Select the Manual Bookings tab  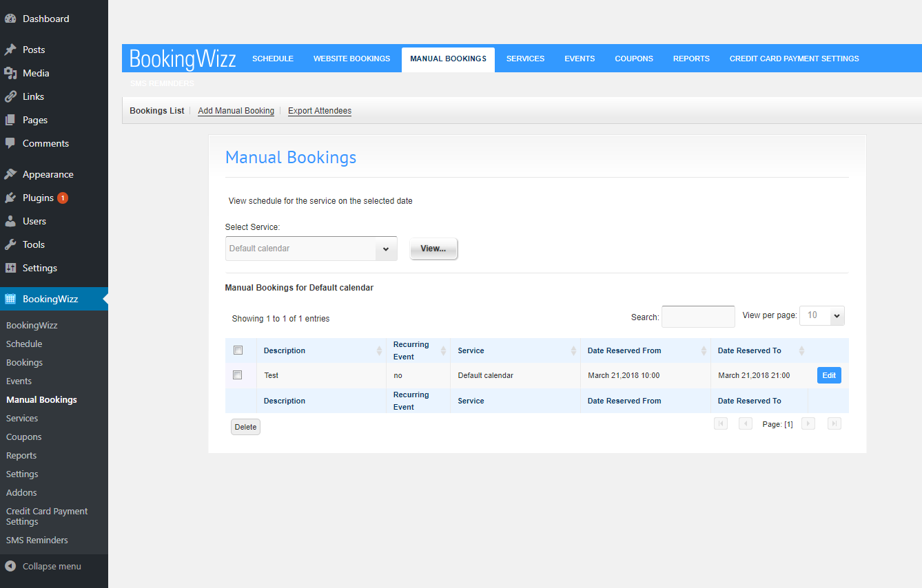pos(448,59)
